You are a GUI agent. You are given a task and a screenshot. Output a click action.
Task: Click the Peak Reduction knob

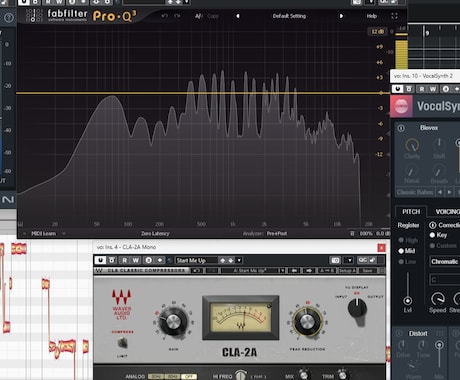pos(307,322)
